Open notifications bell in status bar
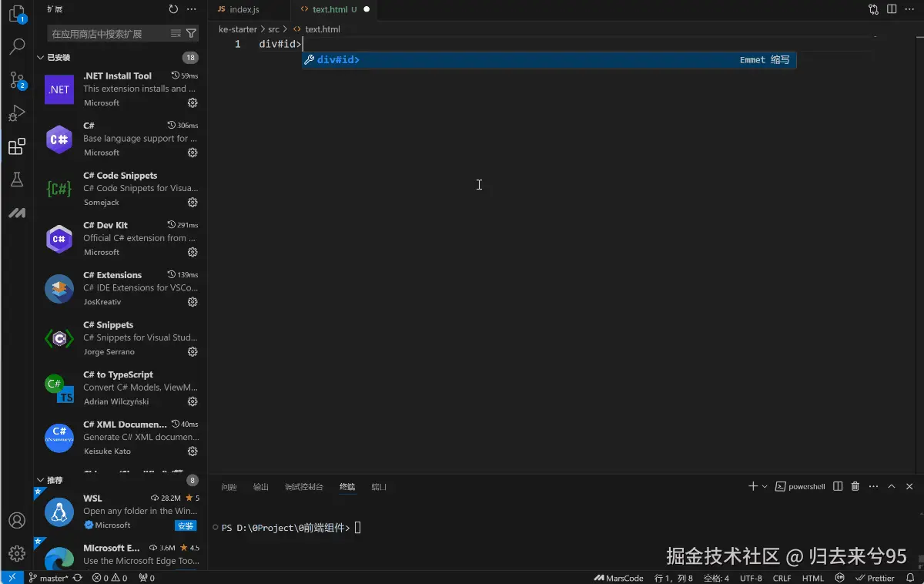The width and height of the screenshot is (924, 584). 911,578
